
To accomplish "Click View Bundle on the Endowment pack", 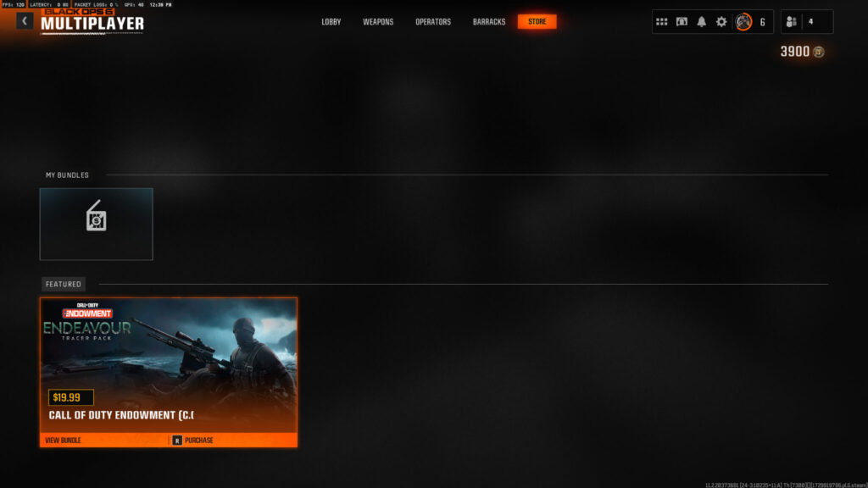I will tap(64, 441).
